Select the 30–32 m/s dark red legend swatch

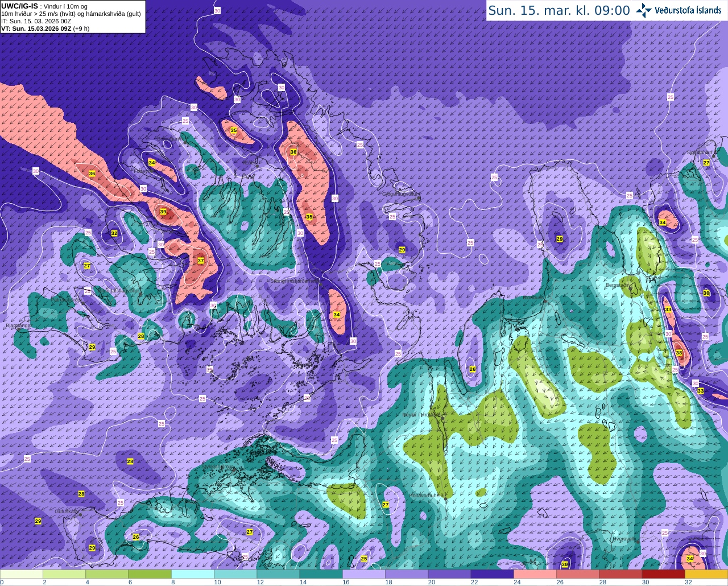664,574
